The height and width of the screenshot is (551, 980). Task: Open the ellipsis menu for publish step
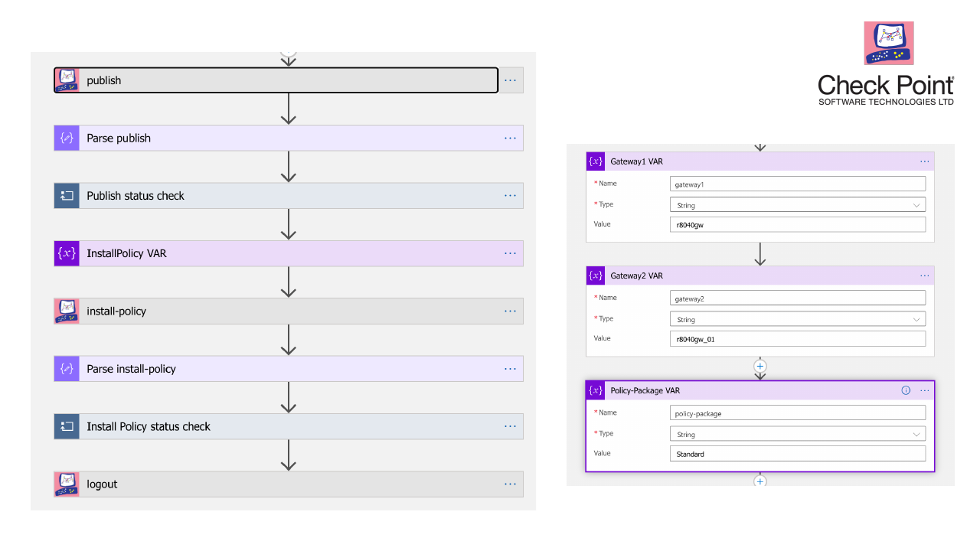(511, 80)
